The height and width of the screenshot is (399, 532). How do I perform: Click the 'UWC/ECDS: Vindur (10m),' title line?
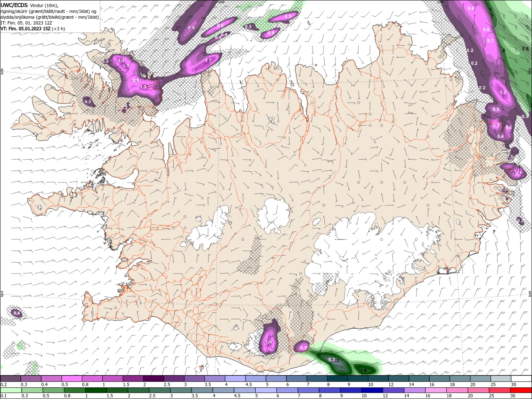click(30, 5)
